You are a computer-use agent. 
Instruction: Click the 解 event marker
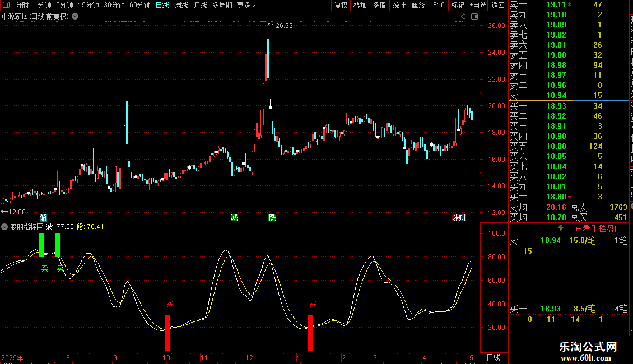[43, 218]
